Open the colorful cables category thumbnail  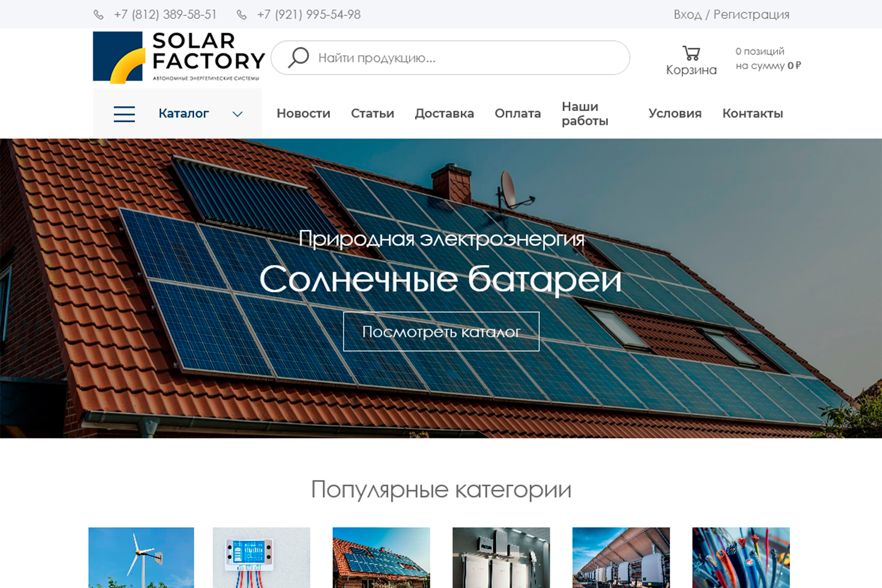click(x=741, y=558)
